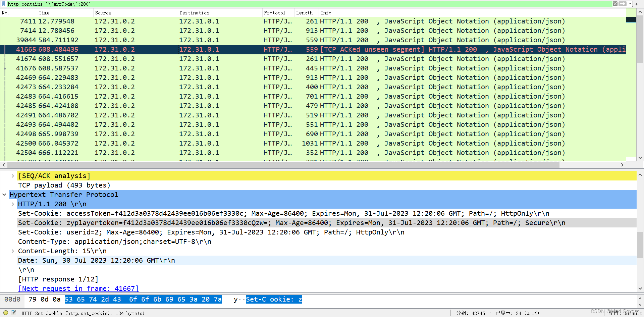Viewport: 644px width, 317px height.
Task: Select packet number 7414
Action: click(x=313, y=31)
